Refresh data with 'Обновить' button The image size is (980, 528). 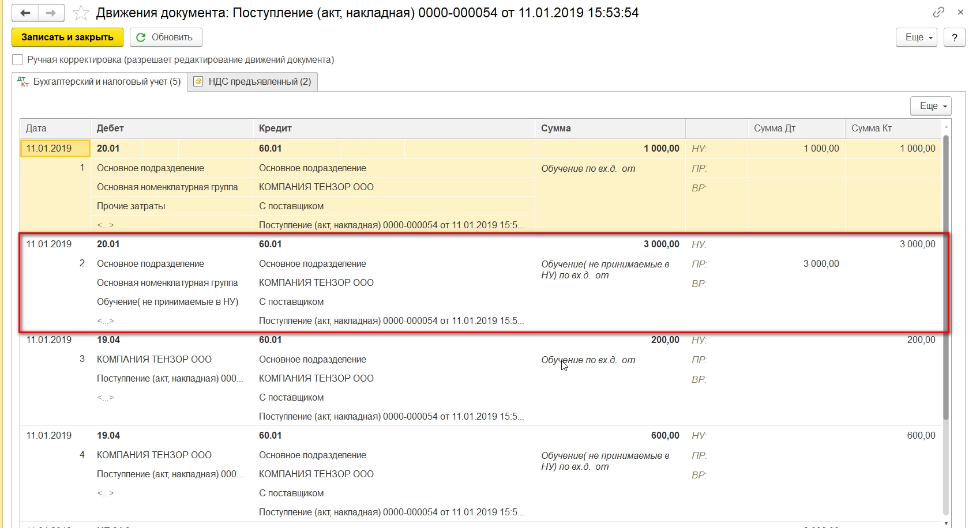166,37
